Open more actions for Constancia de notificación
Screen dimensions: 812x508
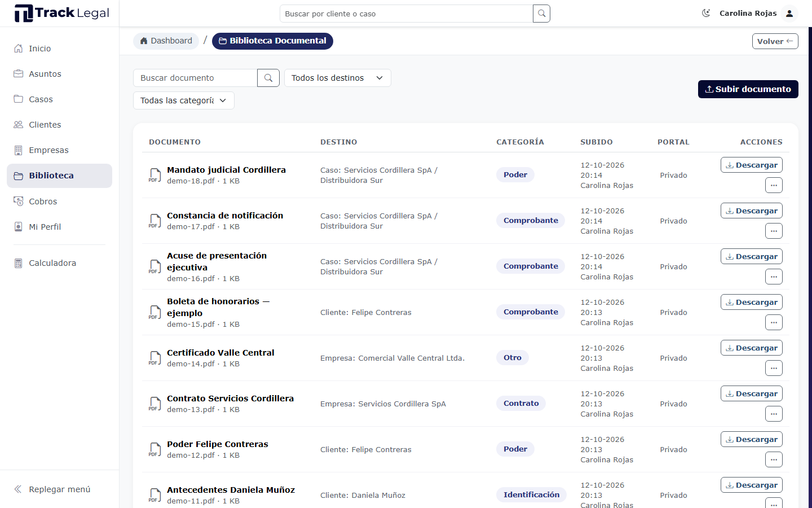774,231
